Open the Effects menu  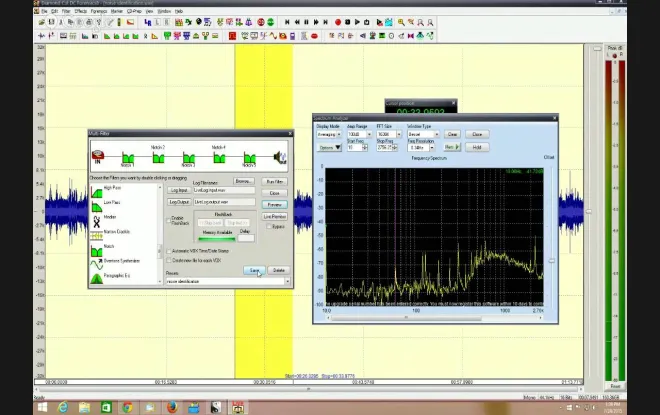[80, 11]
